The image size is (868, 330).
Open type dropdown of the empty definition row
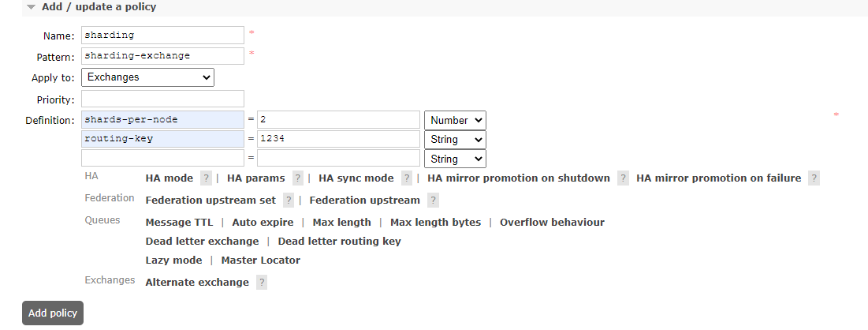coord(455,159)
